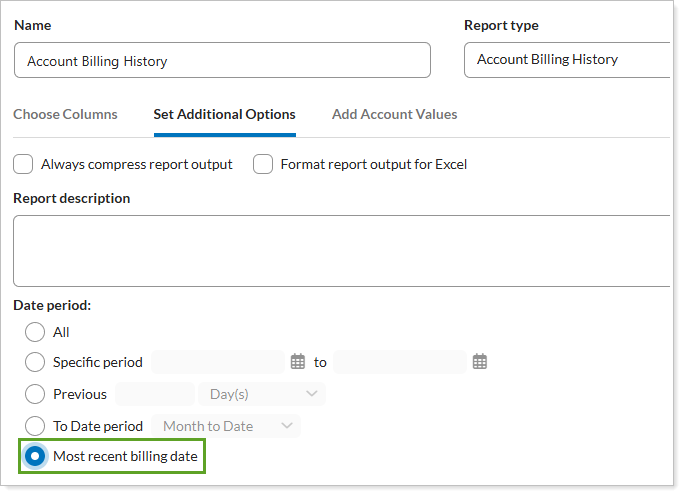Choose the Specific period radio button
Image resolution: width=683 pixels, height=495 pixels.
tap(35, 362)
